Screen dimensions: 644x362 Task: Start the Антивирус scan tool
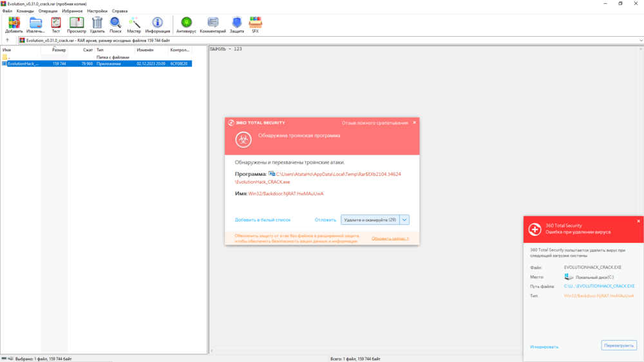point(187,24)
